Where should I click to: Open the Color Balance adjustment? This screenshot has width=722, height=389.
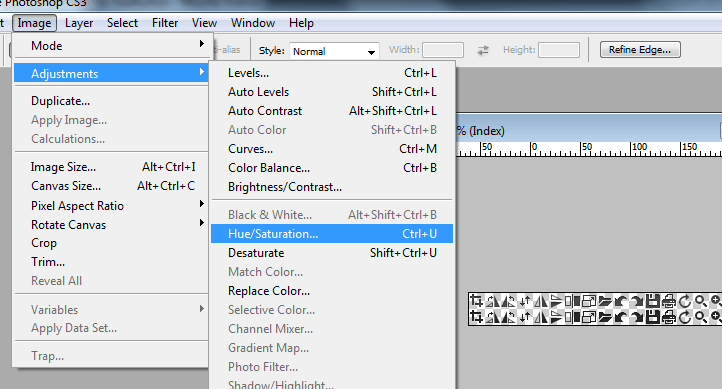pos(332,168)
